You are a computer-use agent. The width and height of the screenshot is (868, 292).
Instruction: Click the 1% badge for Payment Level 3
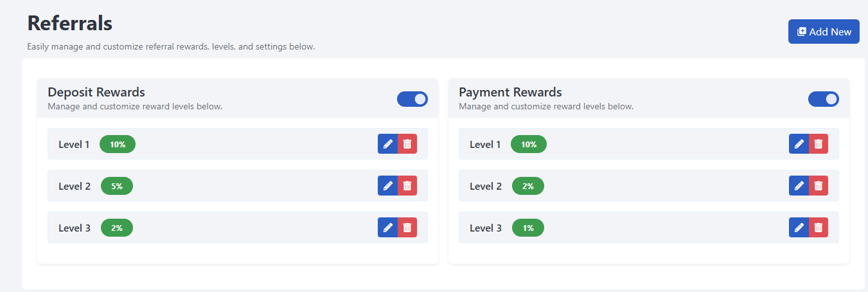tap(528, 228)
